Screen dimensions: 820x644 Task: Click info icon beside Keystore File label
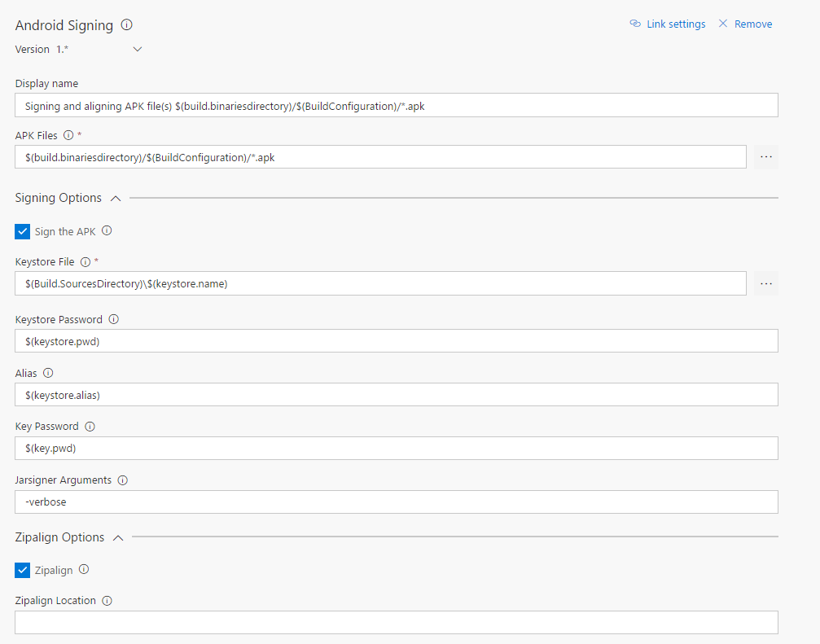click(86, 262)
